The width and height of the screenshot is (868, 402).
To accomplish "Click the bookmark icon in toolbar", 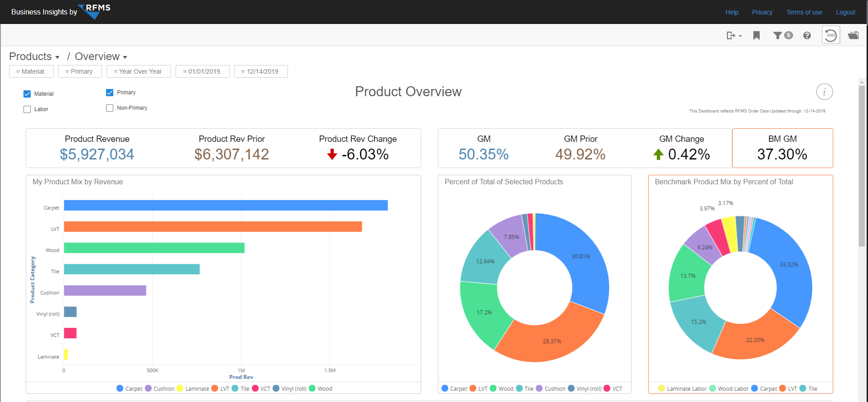I will [x=757, y=35].
